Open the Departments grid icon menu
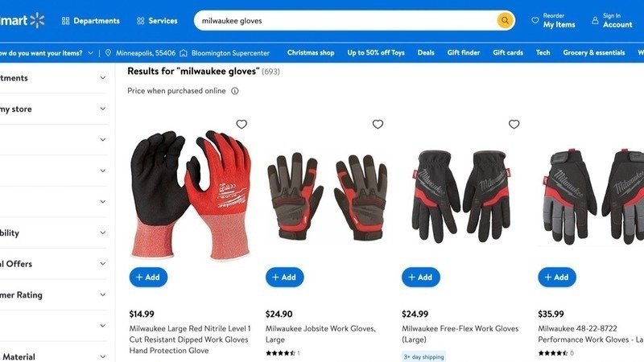 tap(65, 21)
